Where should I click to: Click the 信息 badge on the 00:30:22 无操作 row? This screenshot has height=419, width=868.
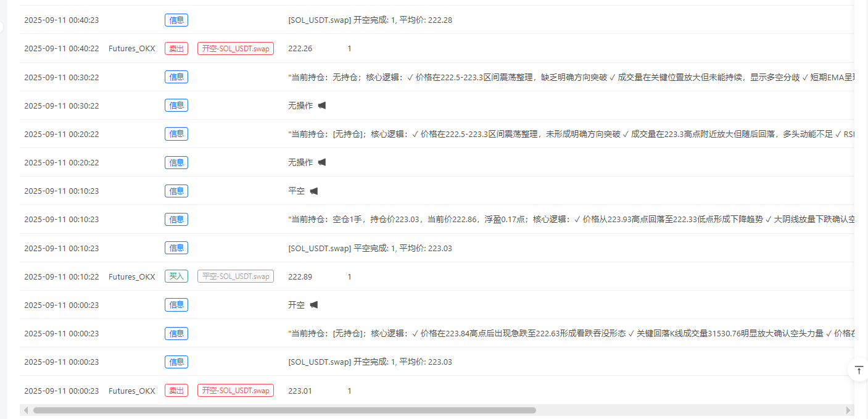[x=176, y=105]
